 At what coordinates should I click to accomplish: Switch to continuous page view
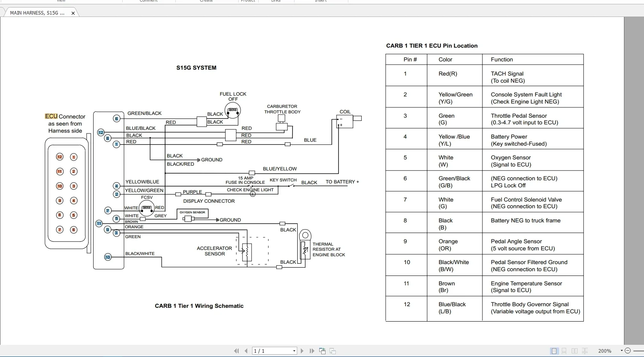(564, 351)
